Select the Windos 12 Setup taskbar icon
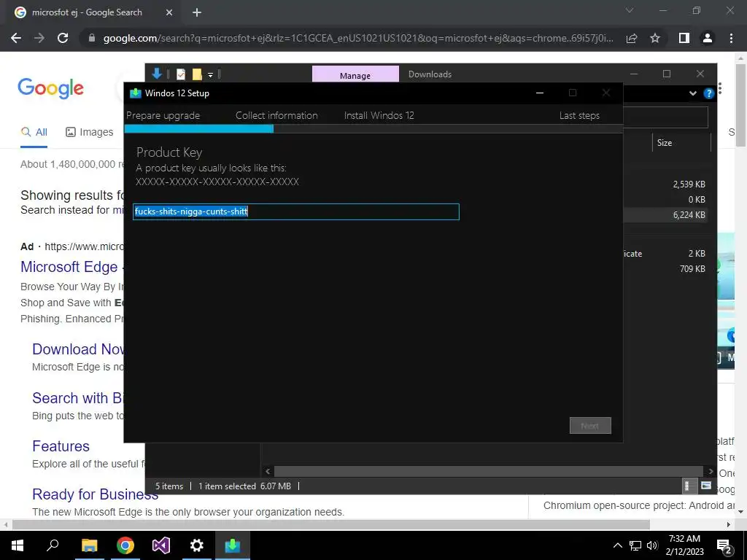The width and height of the screenshot is (747, 560). tap(233, 545)
